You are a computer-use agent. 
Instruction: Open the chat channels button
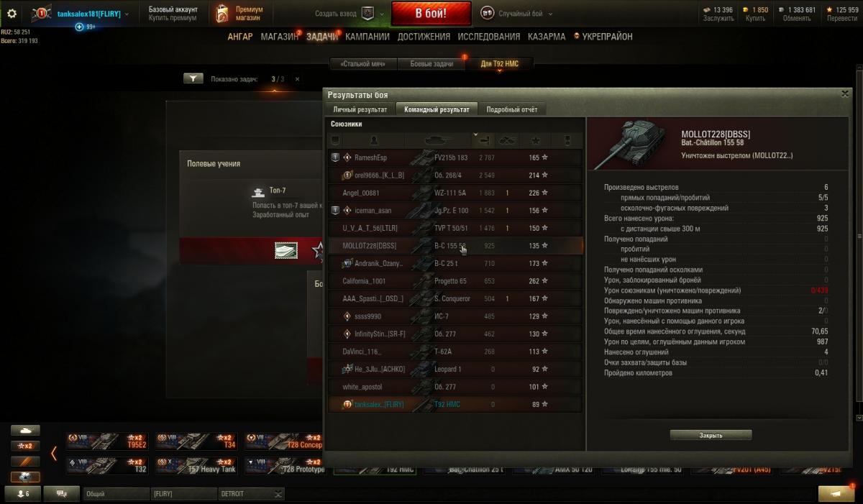click(62, 494)
